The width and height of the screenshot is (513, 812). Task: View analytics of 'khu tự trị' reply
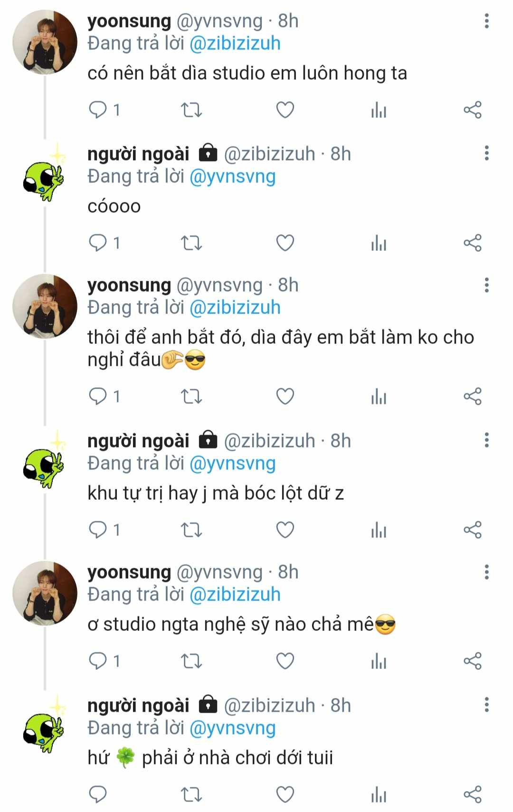pos(379,530)
